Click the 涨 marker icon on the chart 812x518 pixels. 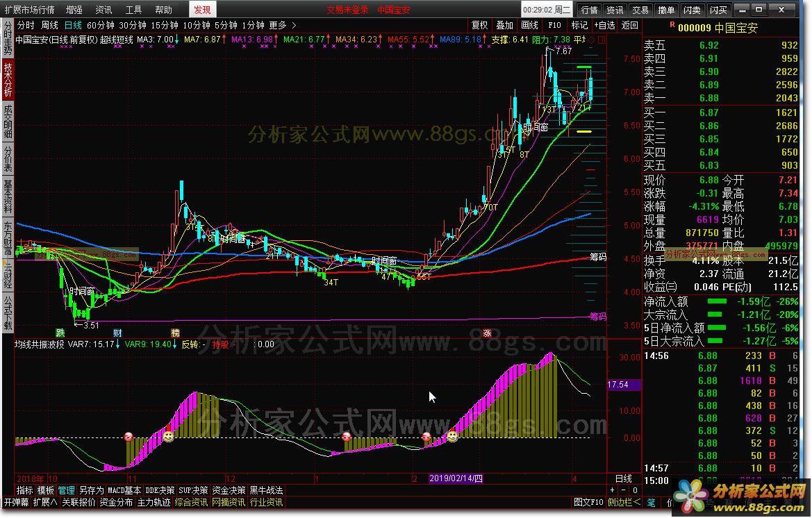[x=487, y=333]
